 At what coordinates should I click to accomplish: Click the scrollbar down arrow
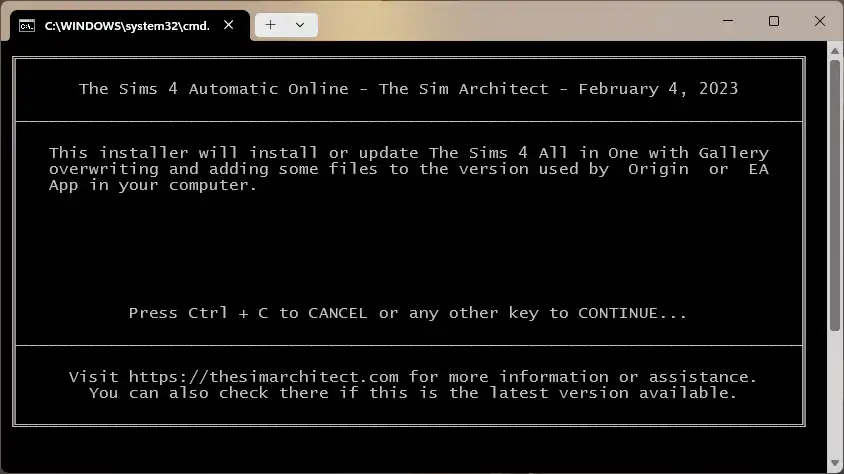click(x=835, y=463)
